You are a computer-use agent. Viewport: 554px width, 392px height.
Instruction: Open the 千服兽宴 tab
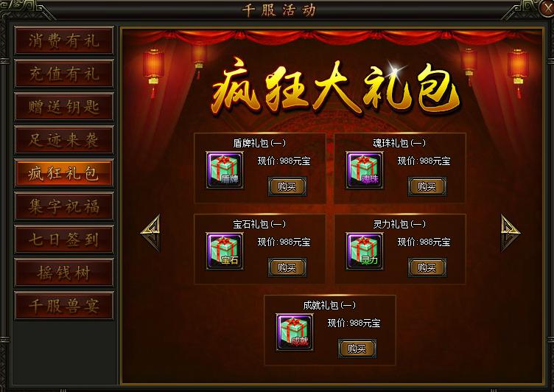click(x=64, y=306)
